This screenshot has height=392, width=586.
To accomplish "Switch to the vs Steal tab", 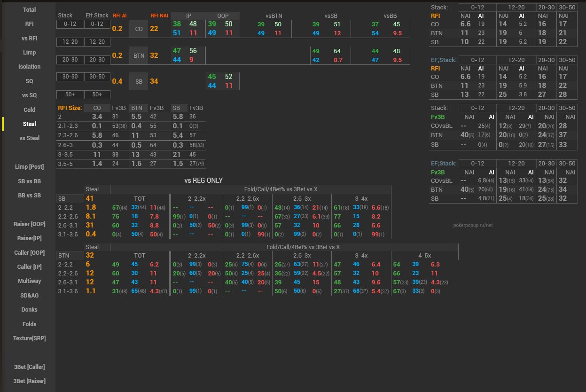I will pyautogui.click(x=29, y=138).
